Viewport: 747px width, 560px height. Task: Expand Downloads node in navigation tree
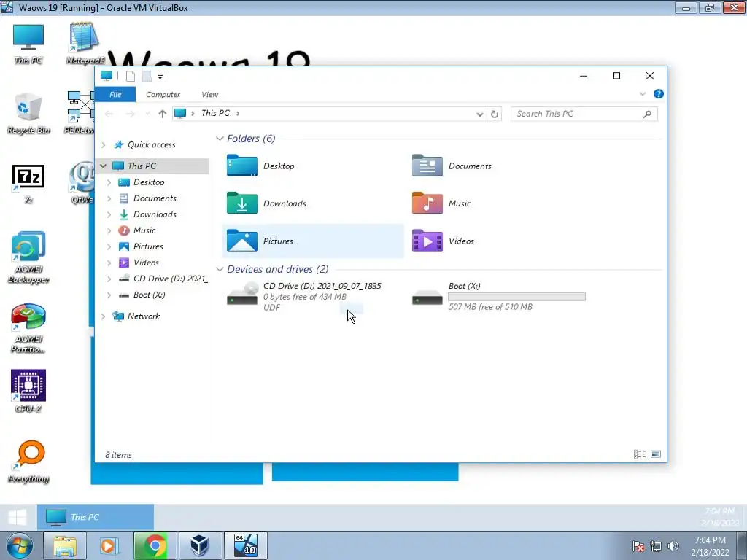pos(109,215)
